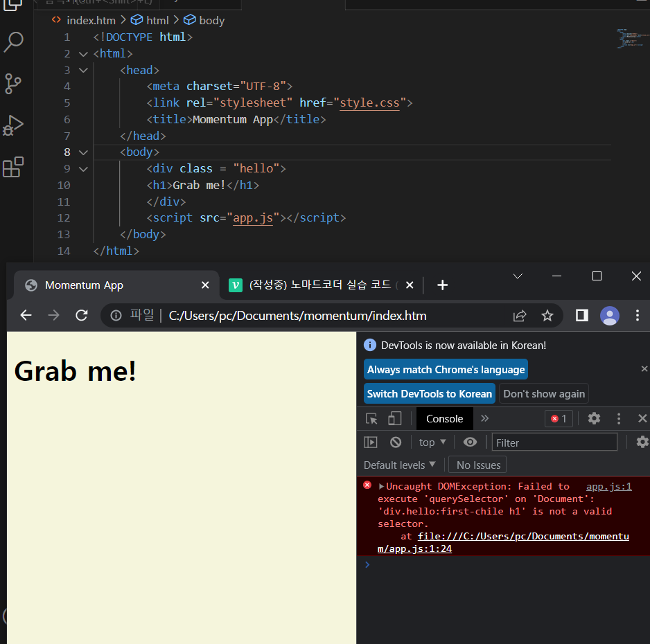This screenshot has height=644, width=650.
Task: Collapse the head tag fold on line 3
Action: click(83, 70)
